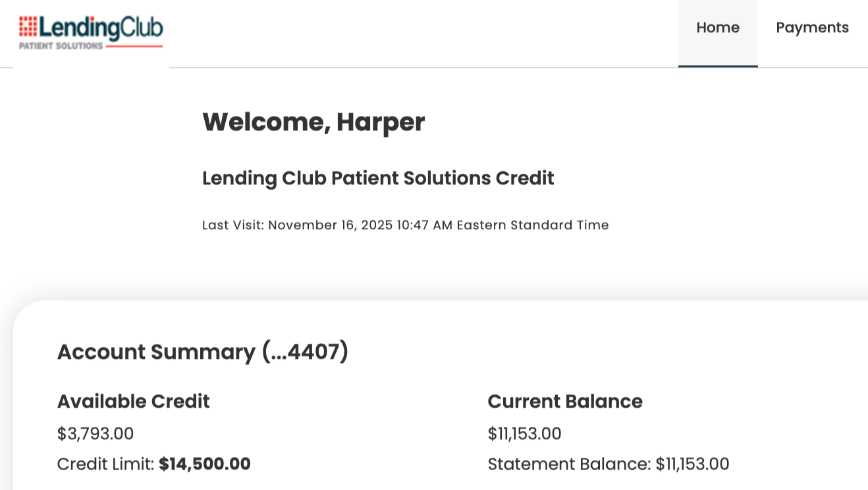Select the account number ending 4407

point(305,352)
